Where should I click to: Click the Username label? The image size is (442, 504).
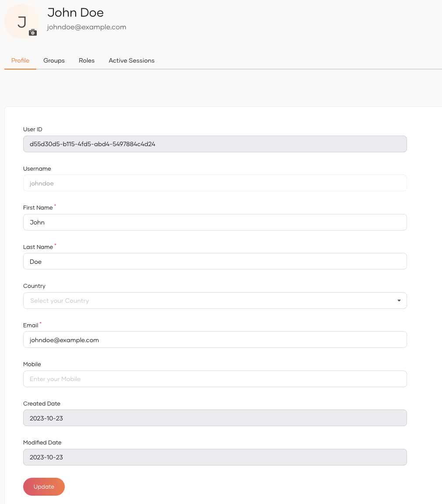click(37, 169)
